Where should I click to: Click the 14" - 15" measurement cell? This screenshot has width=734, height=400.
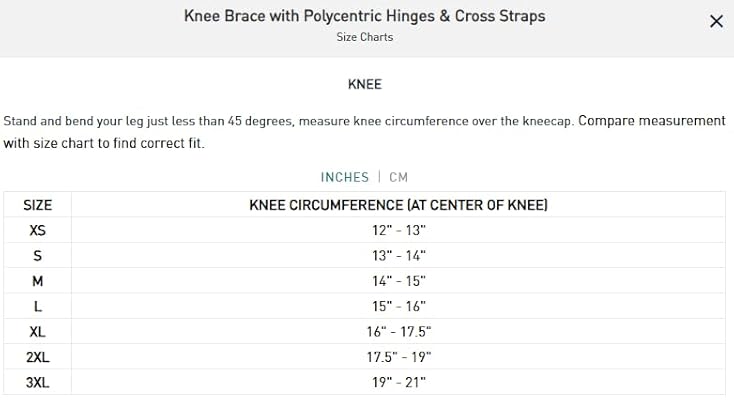pyautogui.click(x=398, y=281)
